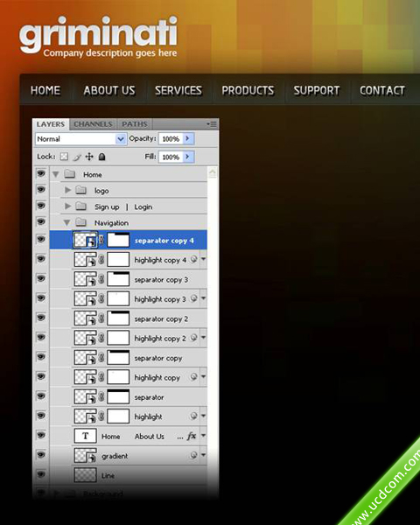This screenshot has width=420, height=525.
Task: Select the separator copy 2 mask thumbnail
Action: click(118, 318)
